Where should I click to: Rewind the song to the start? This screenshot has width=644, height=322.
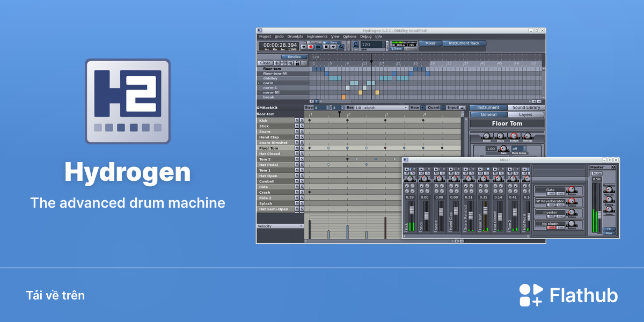point(303,47)
